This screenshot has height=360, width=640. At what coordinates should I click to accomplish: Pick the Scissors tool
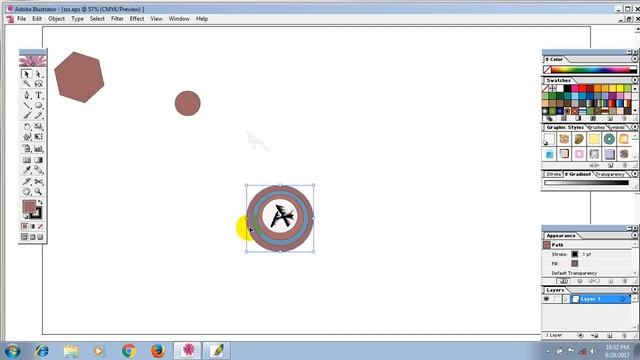click(x=38, y=181)
